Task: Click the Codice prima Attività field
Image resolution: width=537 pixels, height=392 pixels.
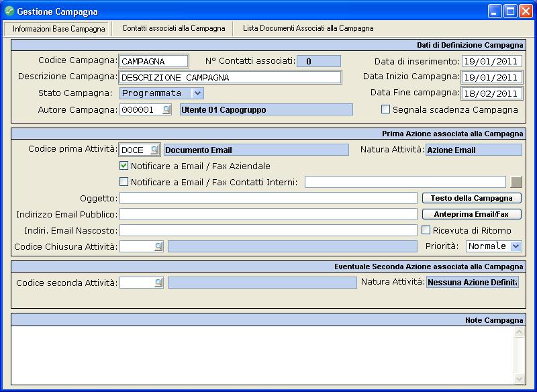Action: pyautogui.click(x=136, y=150)
